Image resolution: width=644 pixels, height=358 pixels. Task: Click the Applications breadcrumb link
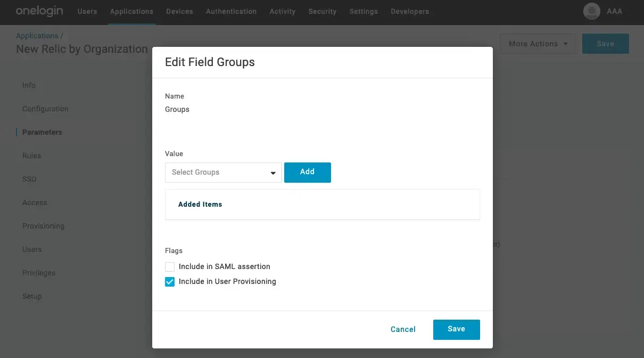(37, 35)
